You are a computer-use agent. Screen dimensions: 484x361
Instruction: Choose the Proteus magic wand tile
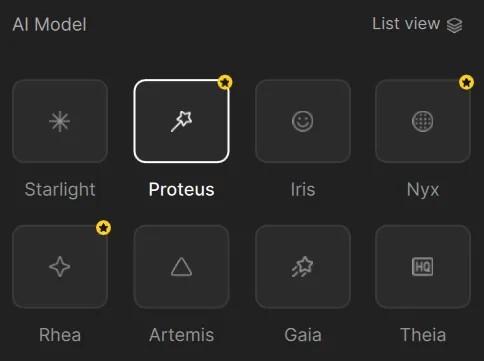[182, 121]
